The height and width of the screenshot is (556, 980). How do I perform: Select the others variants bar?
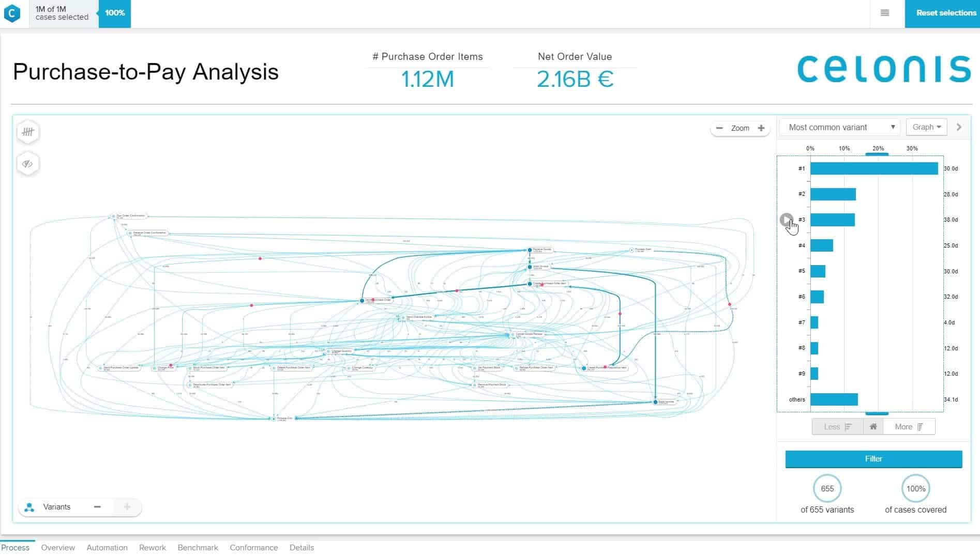coord(834,399)
